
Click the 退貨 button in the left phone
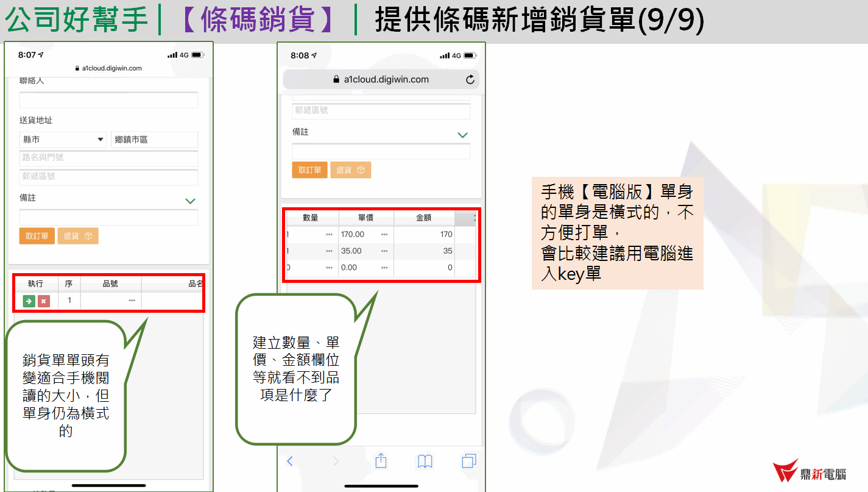click(x=78, y=236)
